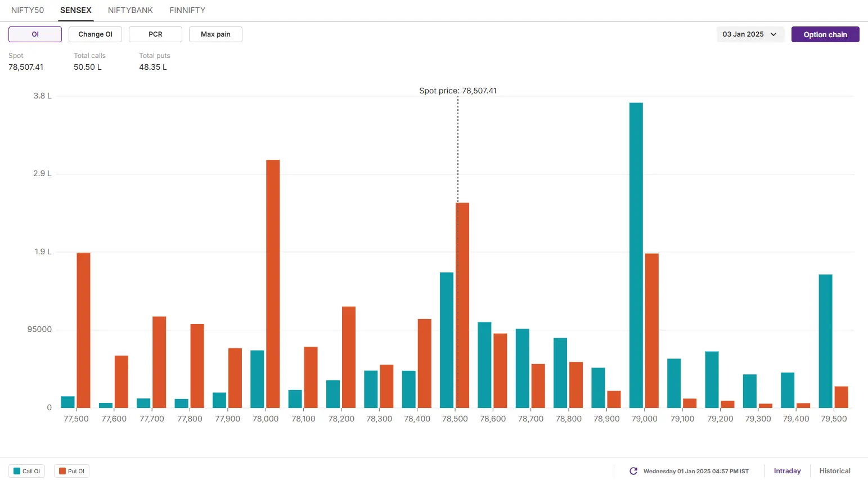The width and height of the screenshot is (868, 480).
Task: Open the expiry date dropdown arrow
Action: coord(773,34)
